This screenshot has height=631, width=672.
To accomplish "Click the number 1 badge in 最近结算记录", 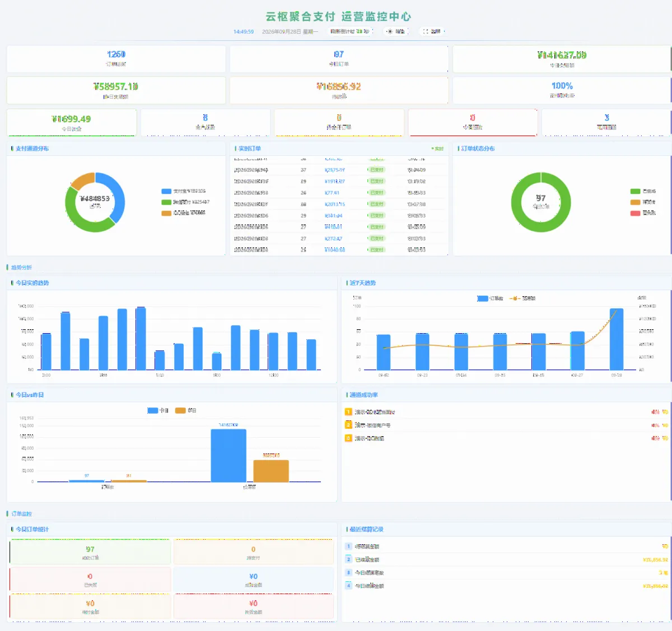I will (x=348, y=546).
